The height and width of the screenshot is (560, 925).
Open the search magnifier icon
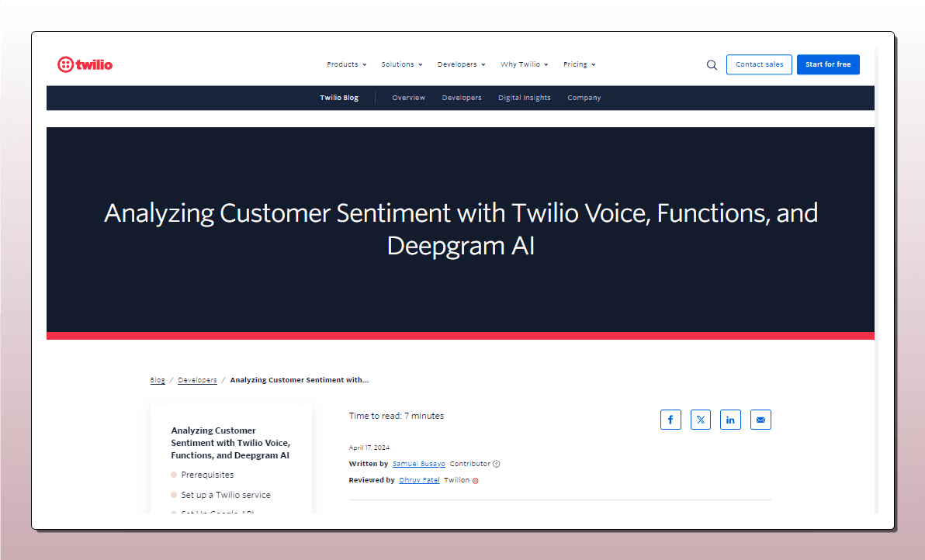coord(712,65)
